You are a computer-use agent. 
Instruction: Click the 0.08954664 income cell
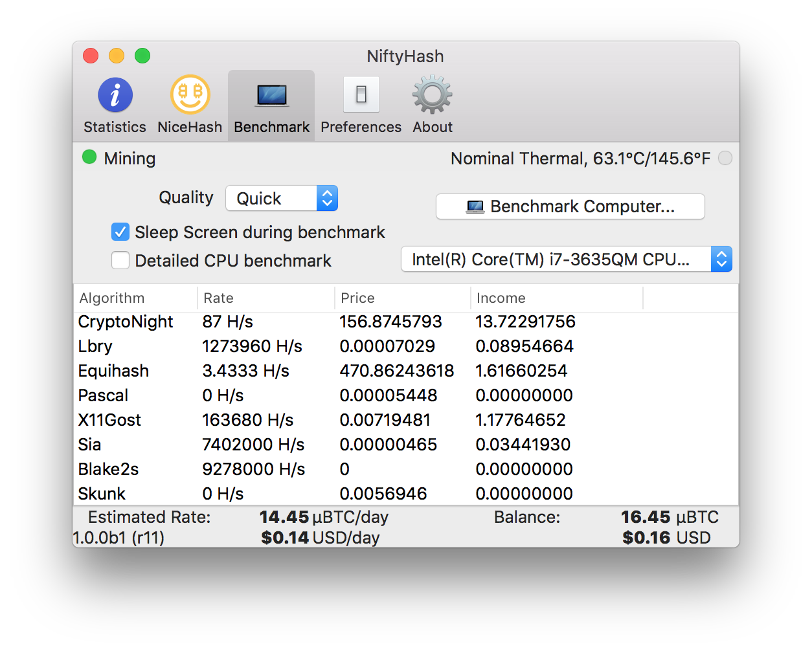tap(524, 346)
